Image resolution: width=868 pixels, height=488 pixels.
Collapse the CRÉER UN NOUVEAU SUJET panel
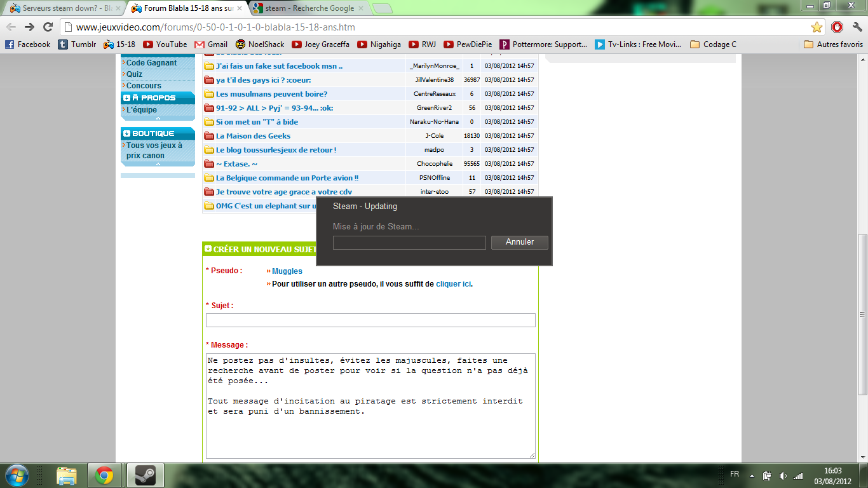(x=208, y=249)
